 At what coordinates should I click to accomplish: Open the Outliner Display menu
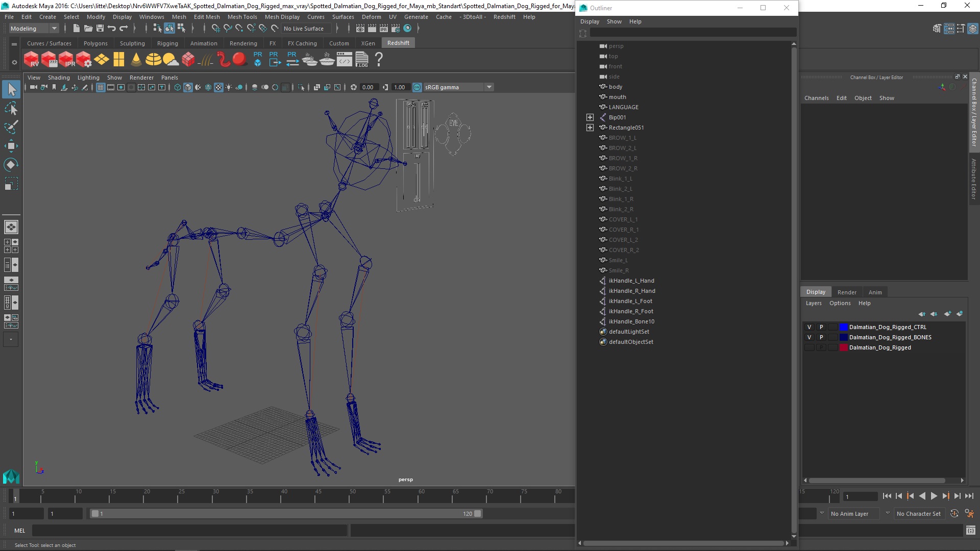click(590, 21)
